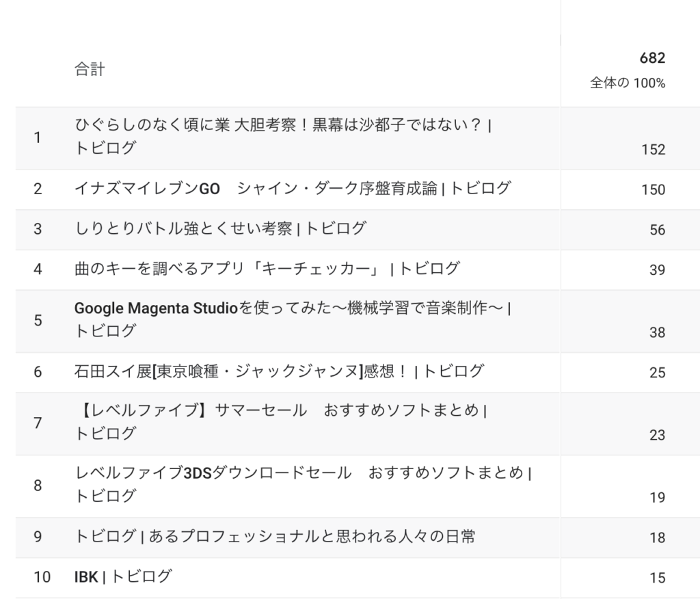Select the total value 682

point(652,58)
